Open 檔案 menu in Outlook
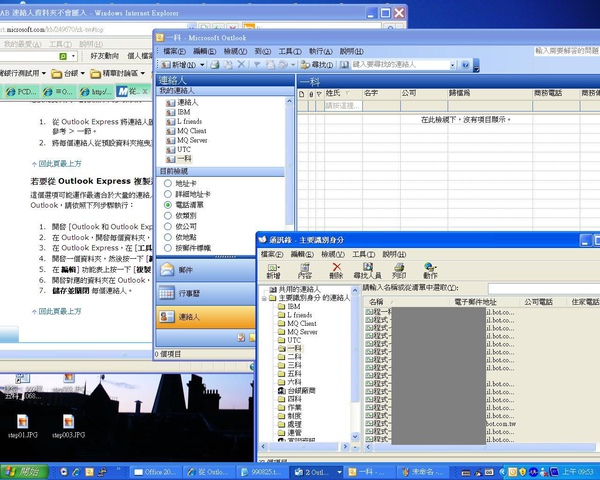The height and width of the screenshot is (480, 600). 174,51
